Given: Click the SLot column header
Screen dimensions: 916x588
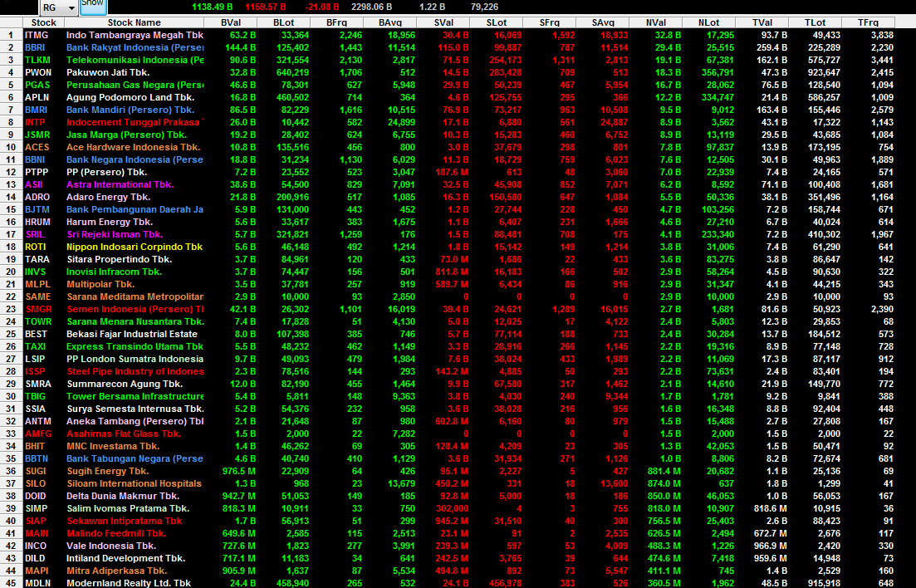Looking at the screenshot, I should pos(497,22).
